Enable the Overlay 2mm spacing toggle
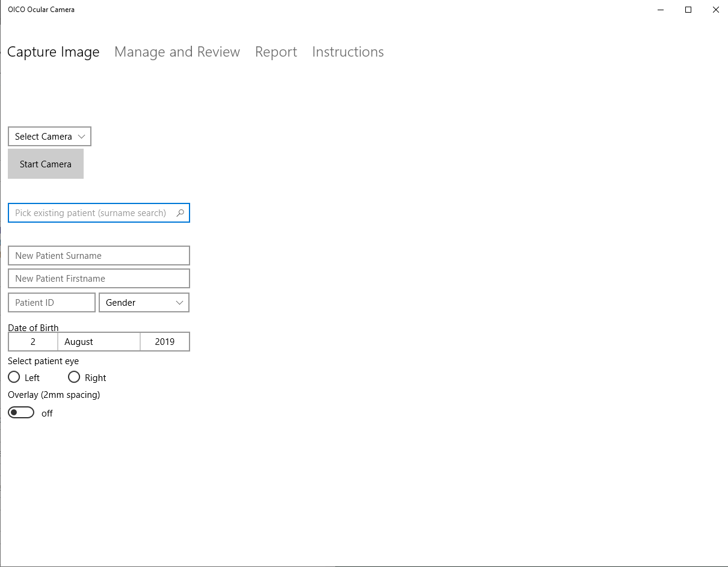Viewport: 728px width, 567px height. point(21,412)
